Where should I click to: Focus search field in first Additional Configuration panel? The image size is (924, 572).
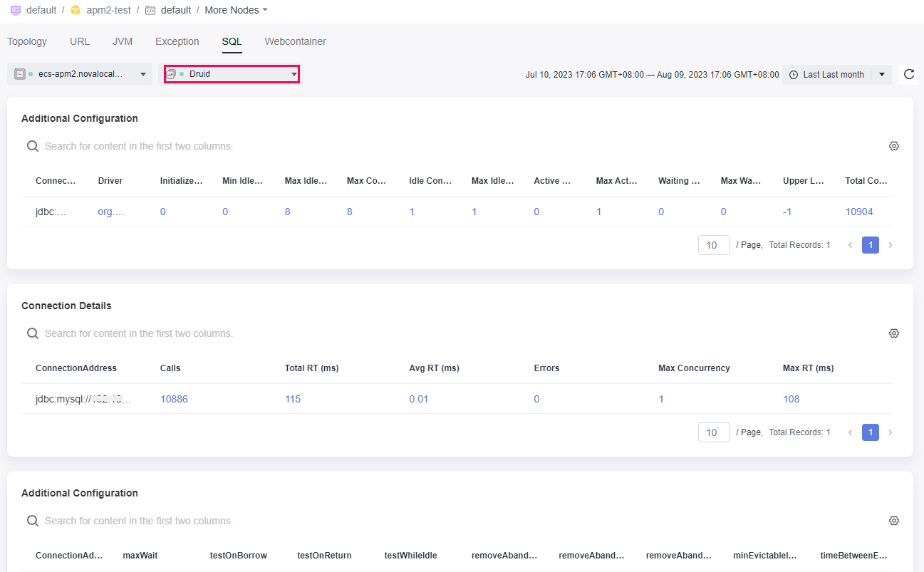point(456,146)
